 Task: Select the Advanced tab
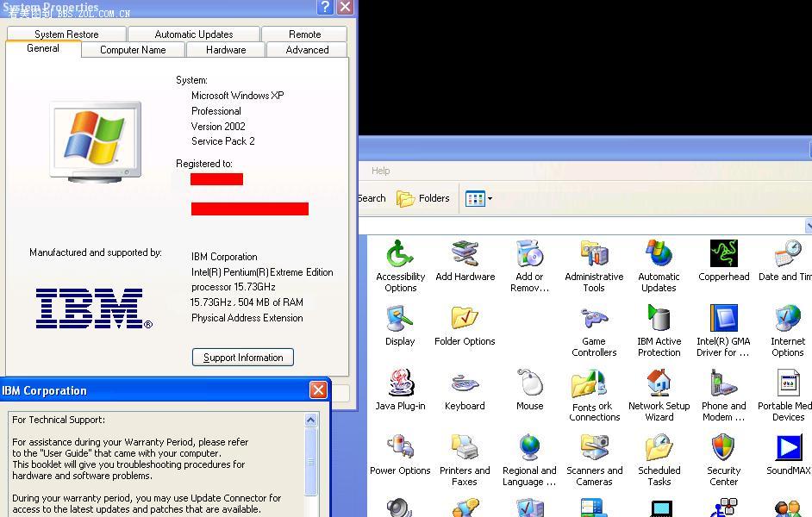coord(307,50)
